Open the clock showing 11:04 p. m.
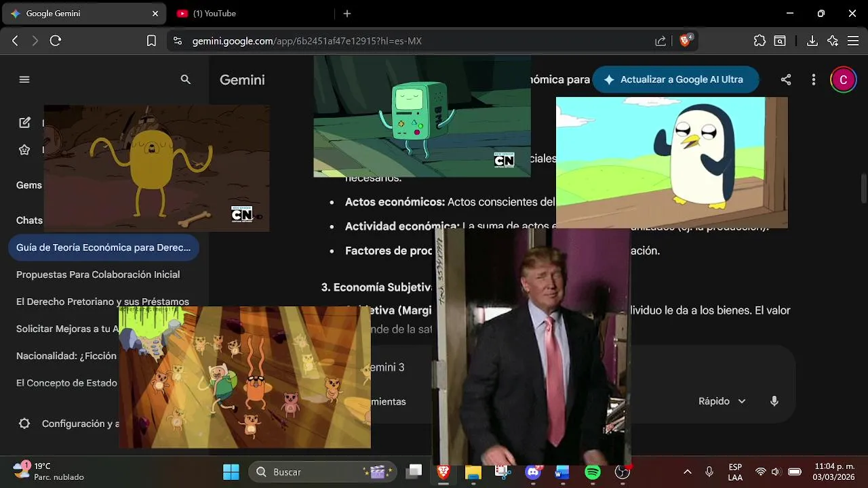This screenshot has height=488, width=868. pyautogui.click(x=835, y=472)
